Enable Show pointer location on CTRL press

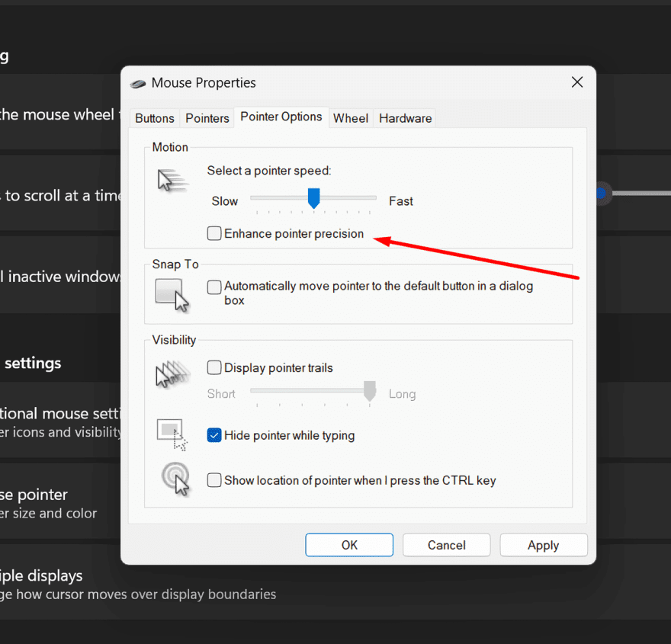click(x=214, y=480)
